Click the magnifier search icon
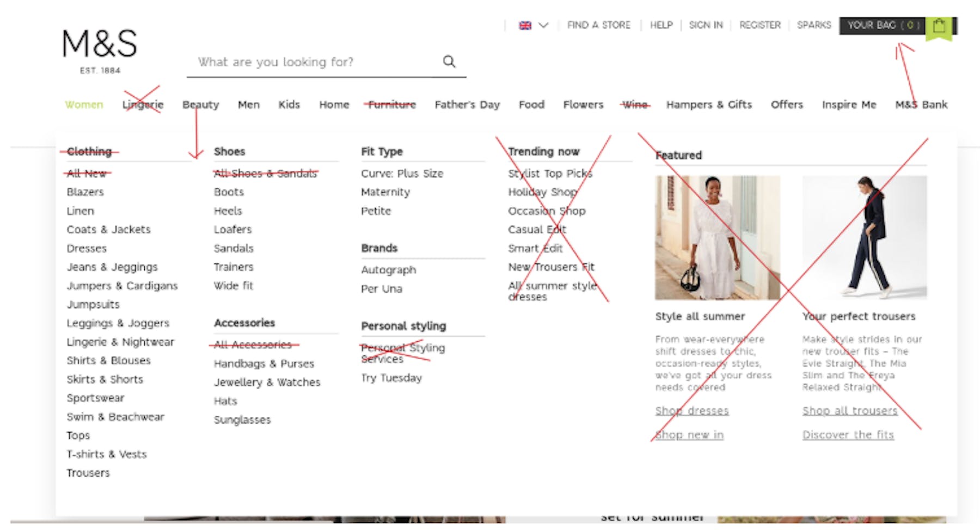The width and height of the screenshot is (980, 530). point(449,61)
